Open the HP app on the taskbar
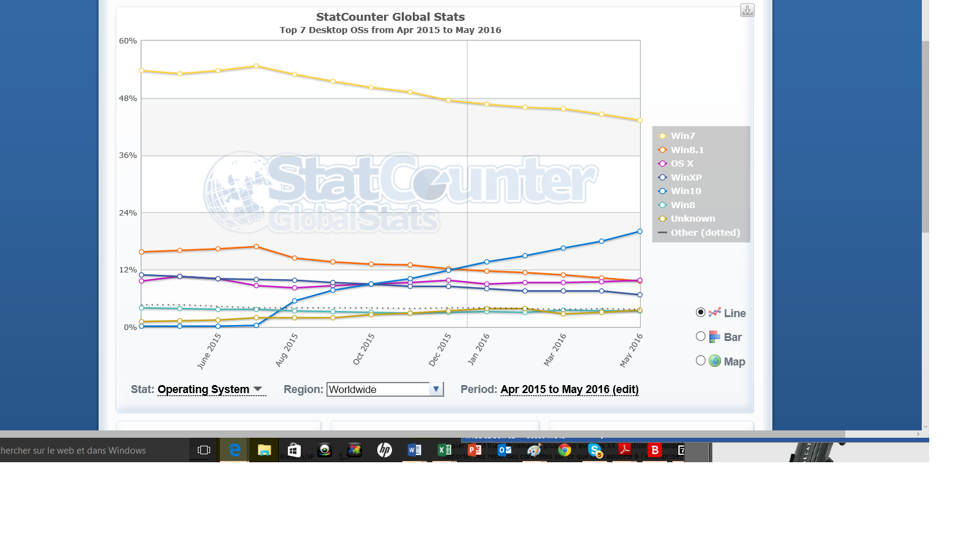Screen dimensions: 980x551 coord(384,450)
